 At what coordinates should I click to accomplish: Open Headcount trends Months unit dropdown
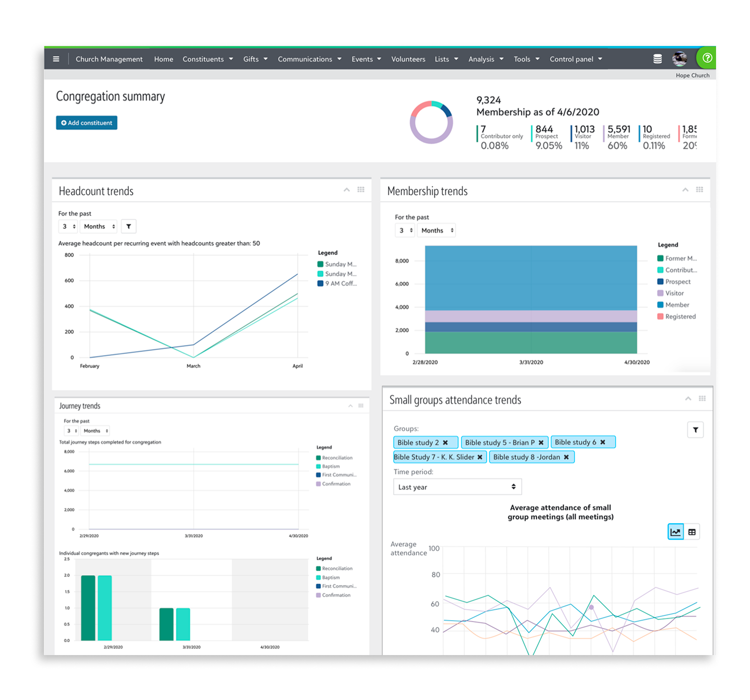(99, 227)
